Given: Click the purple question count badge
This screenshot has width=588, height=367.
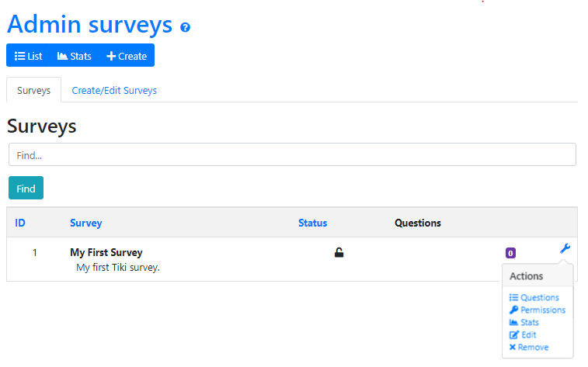Looking at the screenshot, I should pyautogui.click(x=510, y=253).
